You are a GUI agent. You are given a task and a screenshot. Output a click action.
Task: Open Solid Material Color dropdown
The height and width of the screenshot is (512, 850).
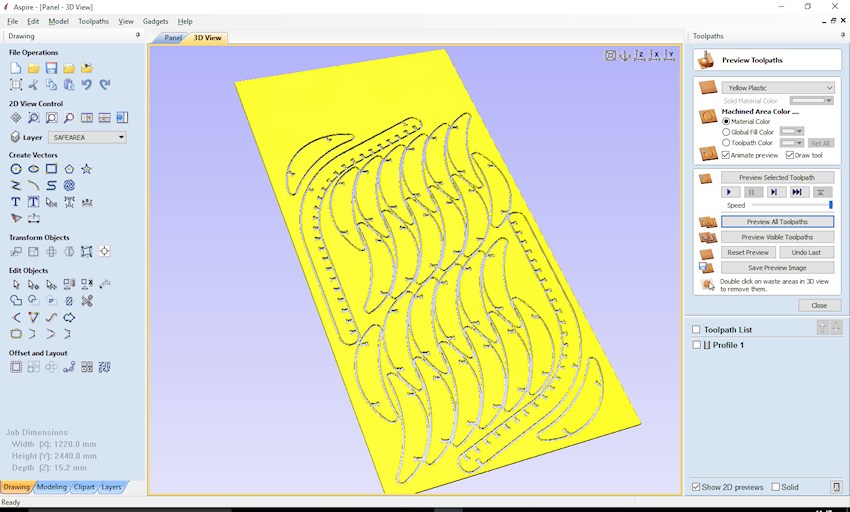point(811,100)
